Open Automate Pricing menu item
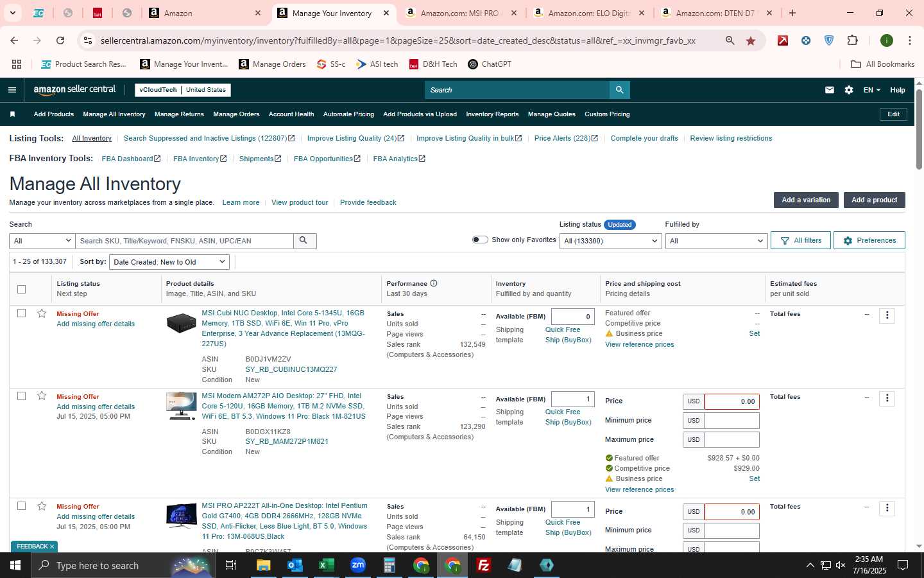 [x=348, y=114]
